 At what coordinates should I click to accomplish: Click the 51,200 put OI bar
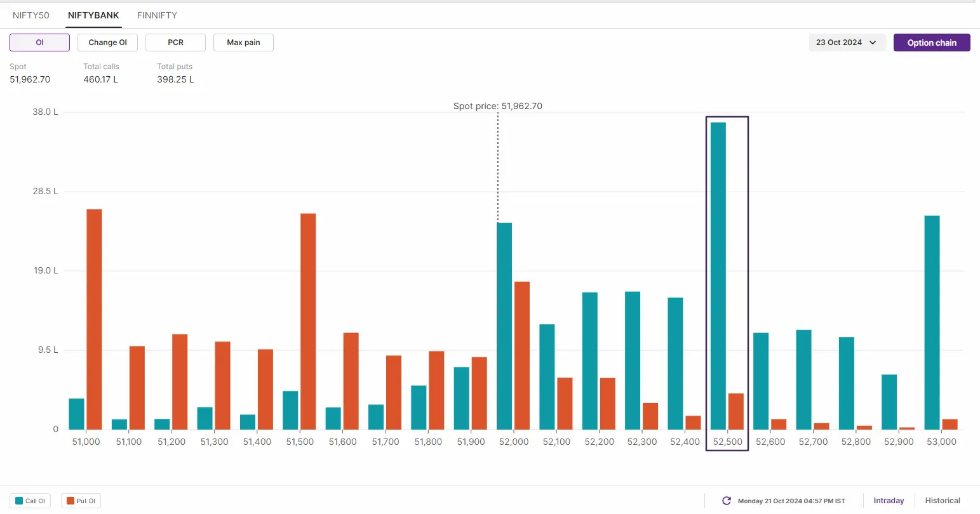pyautogui.click(x=180, y=382)
